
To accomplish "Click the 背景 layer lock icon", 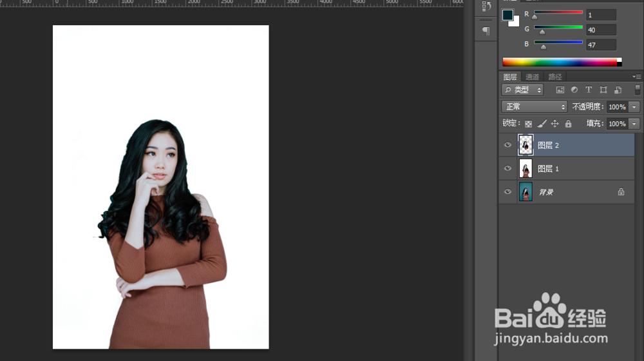I will coord(621,191).
